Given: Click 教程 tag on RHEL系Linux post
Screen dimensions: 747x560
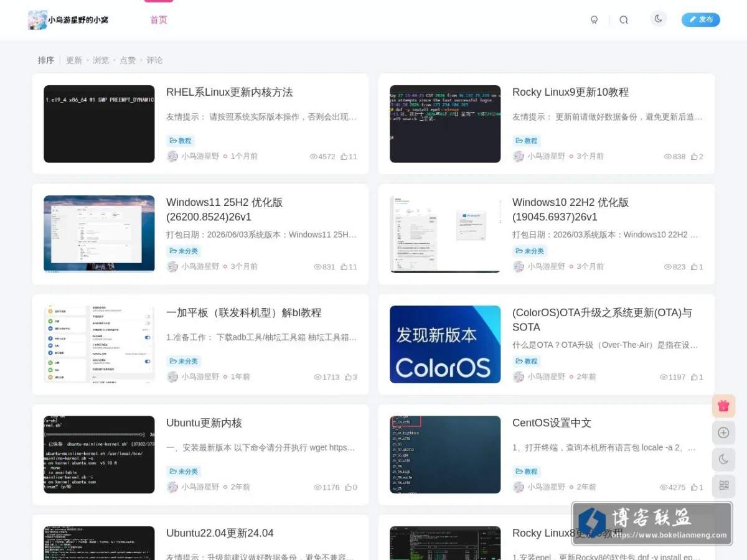Looking at the screenshot, I should point(181,141).
